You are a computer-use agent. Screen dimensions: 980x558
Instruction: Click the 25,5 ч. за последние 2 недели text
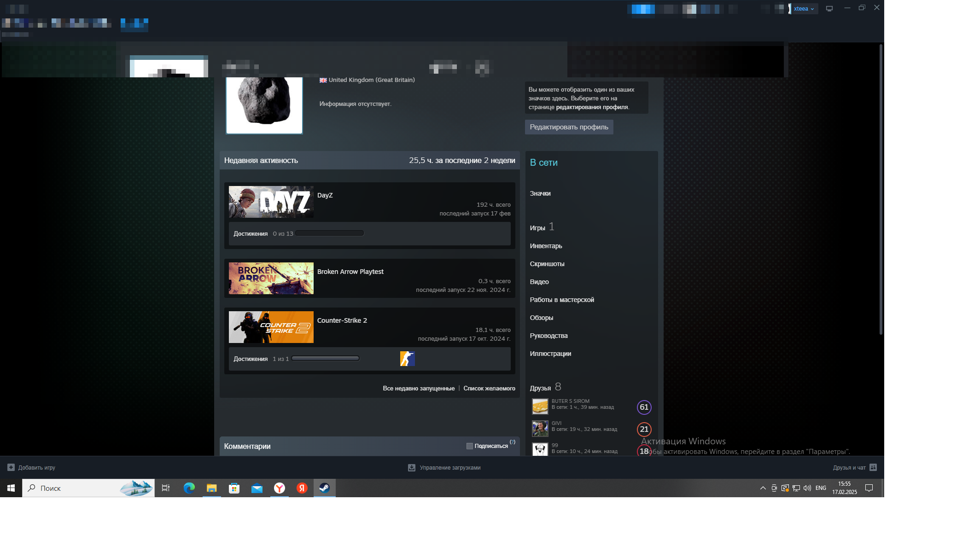click(462, 161)
